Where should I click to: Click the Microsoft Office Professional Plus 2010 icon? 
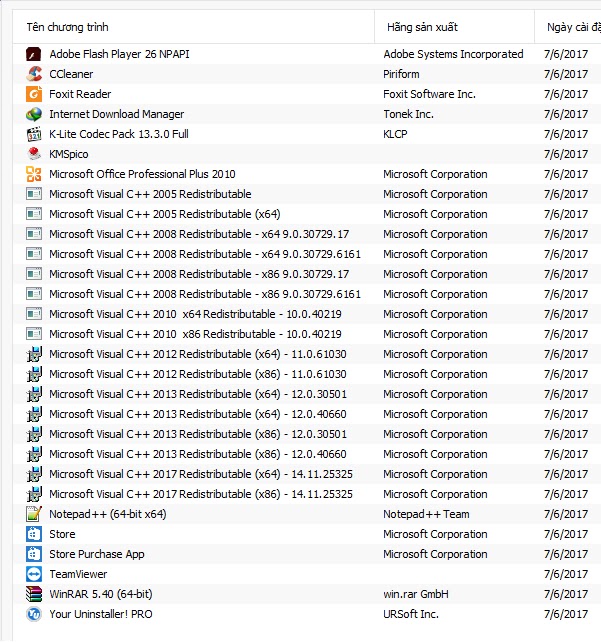tap(34, 174)
